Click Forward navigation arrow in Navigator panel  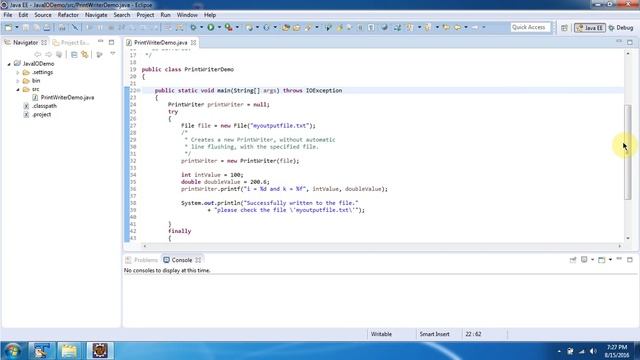point(49,54)
